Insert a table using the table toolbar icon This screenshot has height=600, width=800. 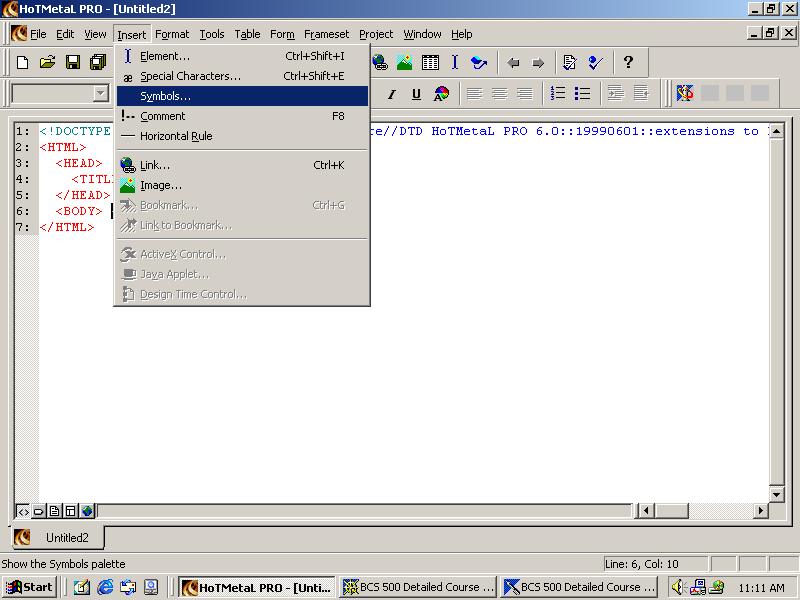coord(430,63)
